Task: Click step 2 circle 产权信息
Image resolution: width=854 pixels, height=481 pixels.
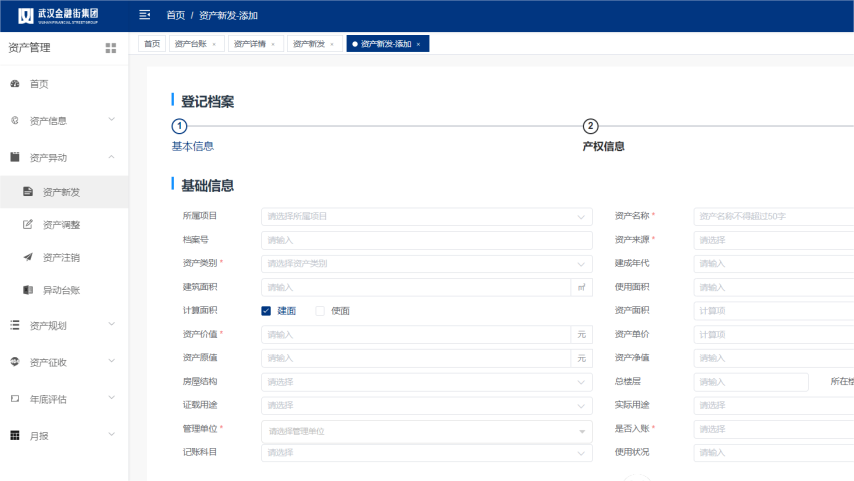Action: pyautogui.click(x=590, y=126)
